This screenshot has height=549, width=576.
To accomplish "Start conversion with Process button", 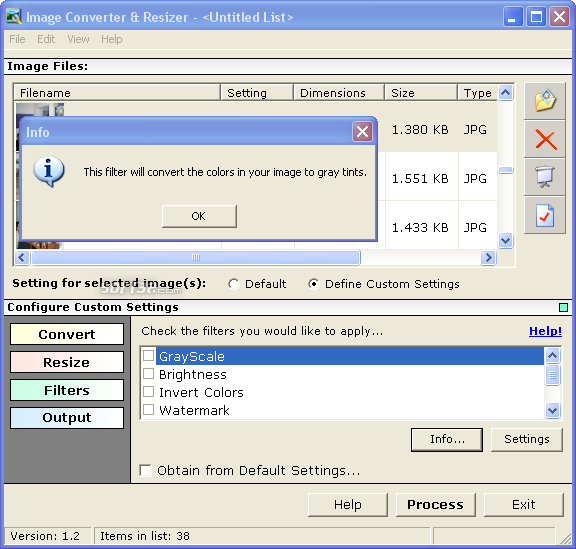I will point(436,505).
